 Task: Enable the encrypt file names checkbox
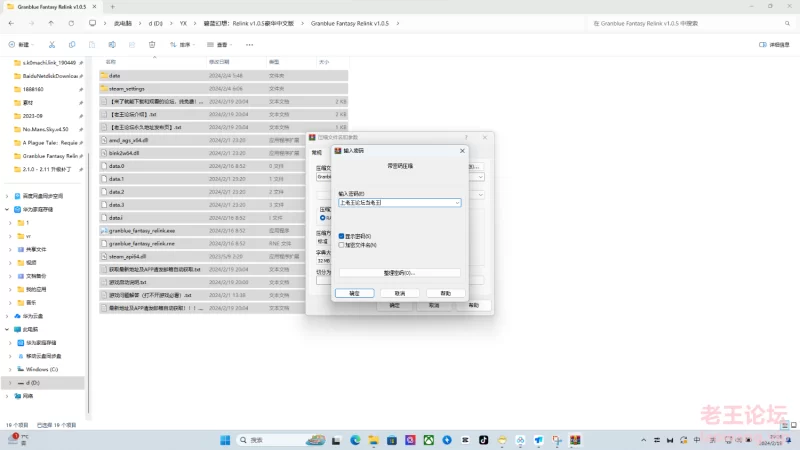coord(341,245)
